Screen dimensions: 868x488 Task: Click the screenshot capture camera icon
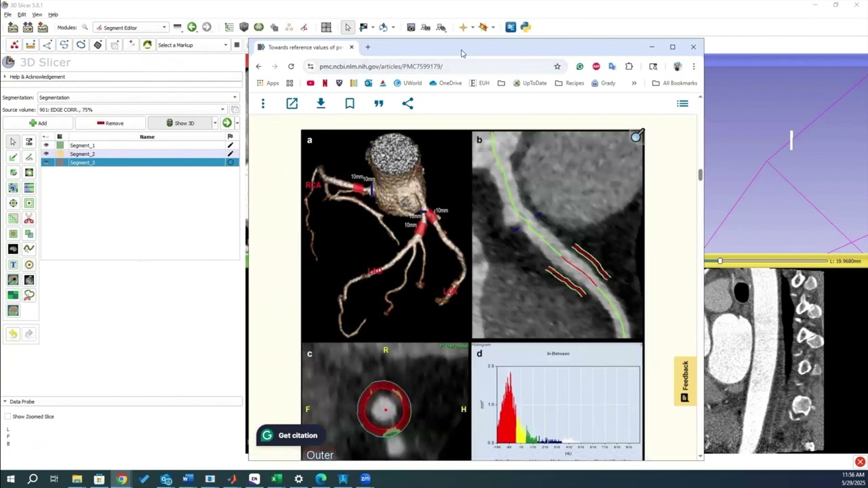pyautogui.click(x=411, y=27)
